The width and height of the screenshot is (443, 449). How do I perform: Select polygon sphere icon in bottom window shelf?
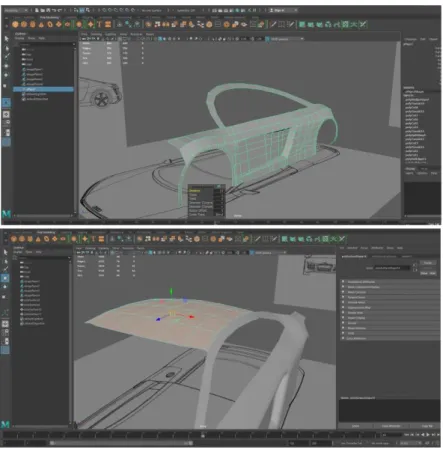(14, 239)
